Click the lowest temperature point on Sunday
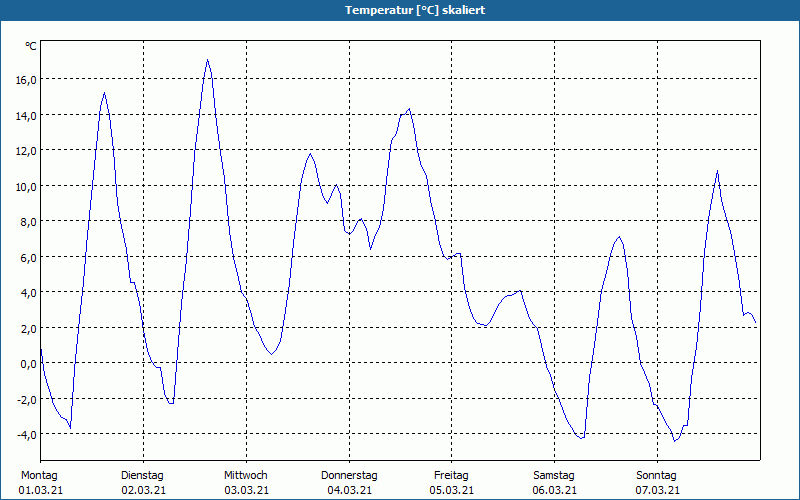Screen dimensions: 800x500 click(x=674, y=441)
